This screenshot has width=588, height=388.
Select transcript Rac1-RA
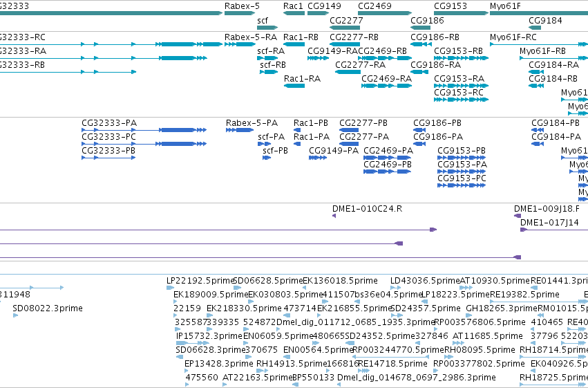(294, 86)
